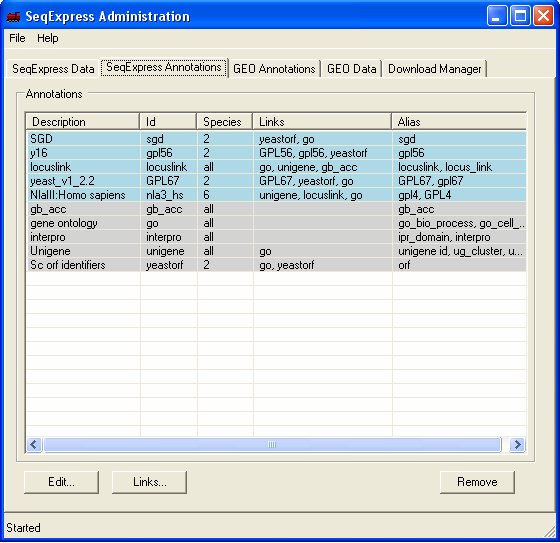Click the nla3_hs Id cell
Viewport: 560px width, 543px height.
(x=169, y=195)
